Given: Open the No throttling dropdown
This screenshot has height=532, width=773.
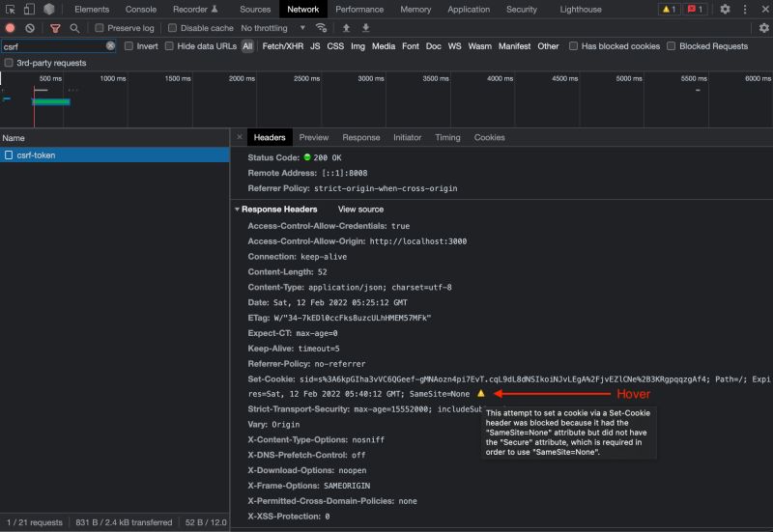Looking at the screenshot, I should (x=273, y=28).
